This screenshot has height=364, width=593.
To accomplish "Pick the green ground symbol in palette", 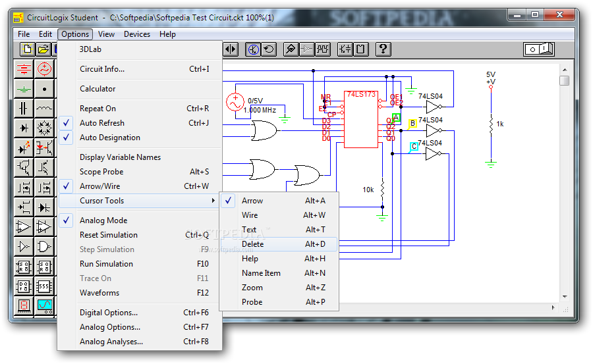I will 24,89.
